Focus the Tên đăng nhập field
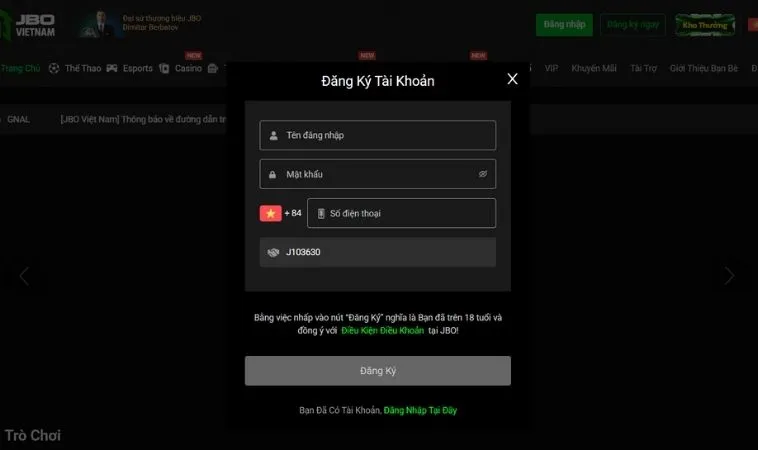This screenshot has width=758, height=450. pos(378,135)
